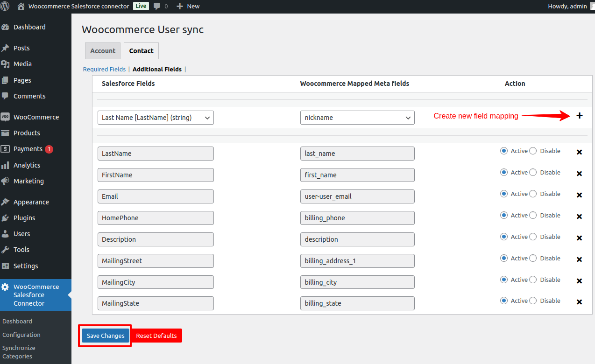Screen dimensions: 595x364
Task: Click the Required Fields link
Action: point(104,69)
